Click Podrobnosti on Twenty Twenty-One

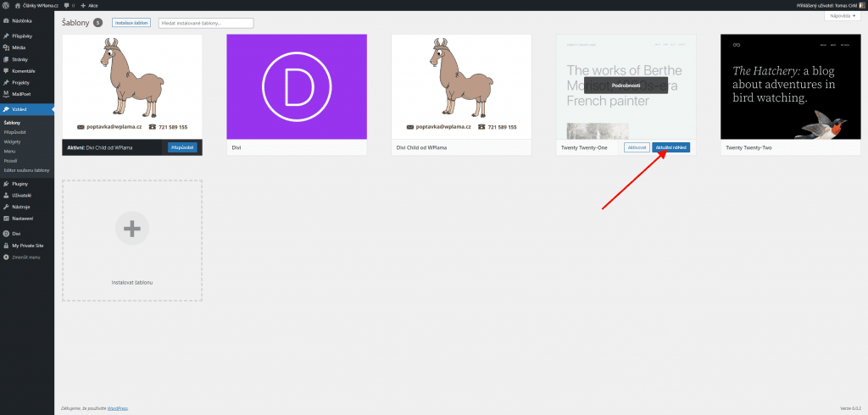(x=626, y=86)
